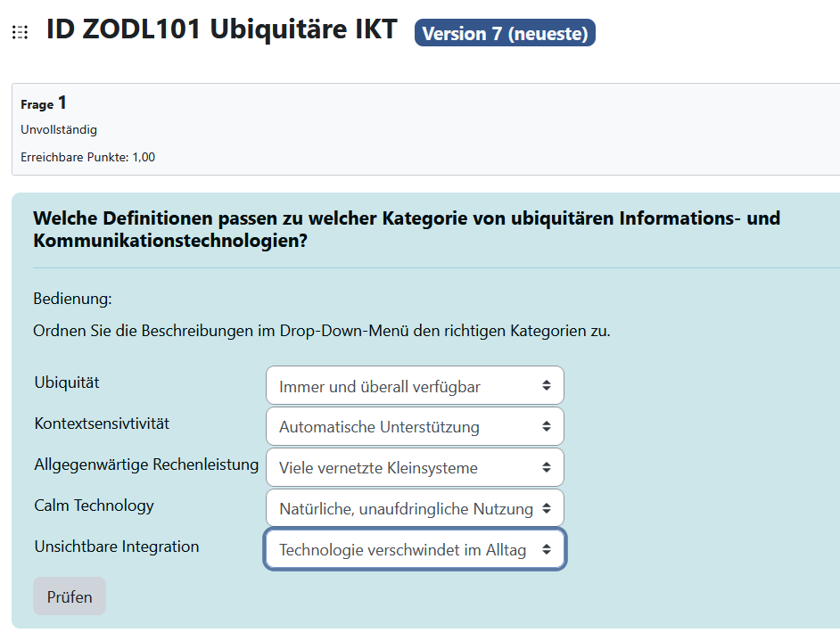Click the ID ZODL101 Ubiquitäre IKT title
The height and width of the screenshot is (633, 840).
coord(221,30)
